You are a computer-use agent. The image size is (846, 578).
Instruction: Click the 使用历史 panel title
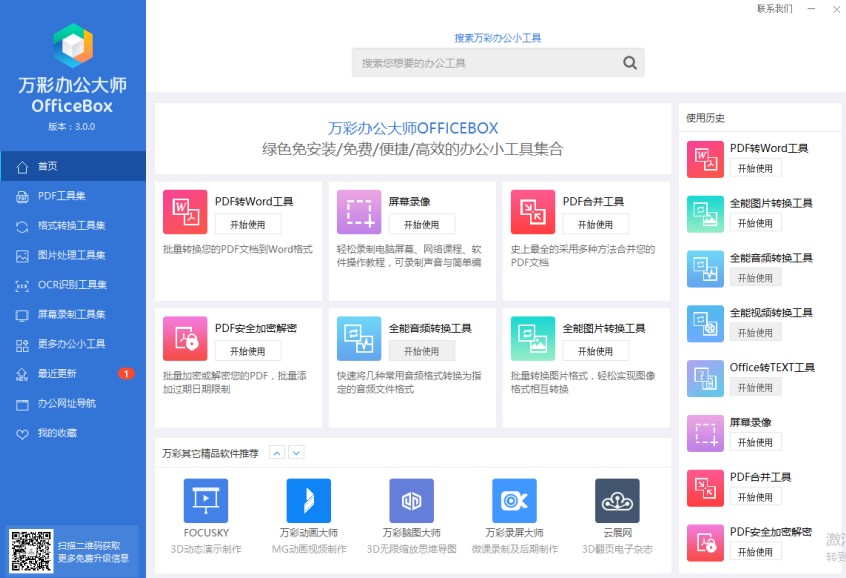705,118
